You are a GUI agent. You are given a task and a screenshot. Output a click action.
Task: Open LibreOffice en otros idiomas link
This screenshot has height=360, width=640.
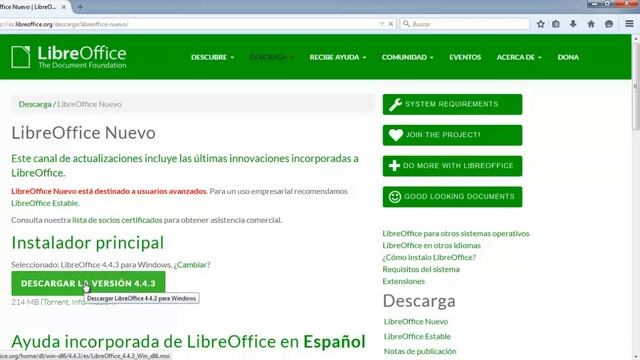coord(431,245)
